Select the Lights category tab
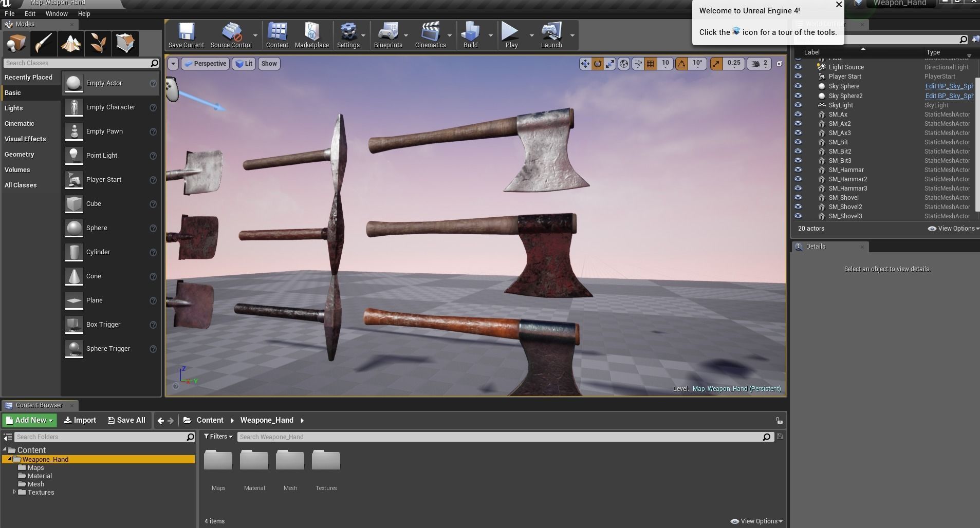Viewport: 980px width, 528px height. [14, 108]
